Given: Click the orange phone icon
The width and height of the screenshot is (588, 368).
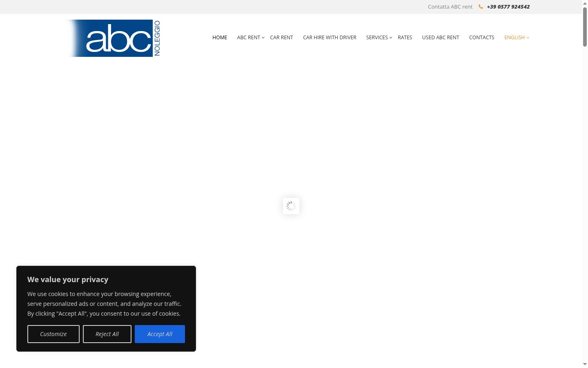Looking at the screenshot, I should click(481, 7).
